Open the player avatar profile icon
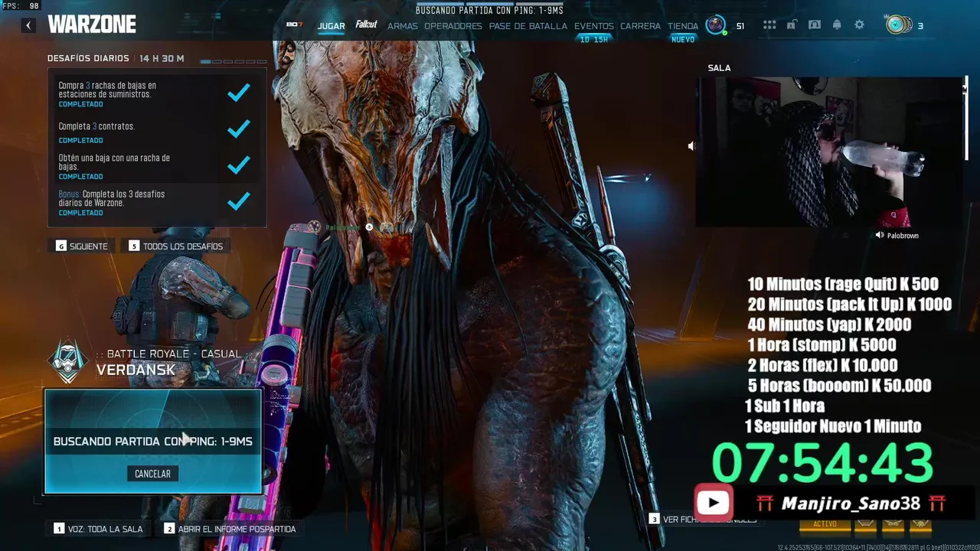 click(715, 25)
